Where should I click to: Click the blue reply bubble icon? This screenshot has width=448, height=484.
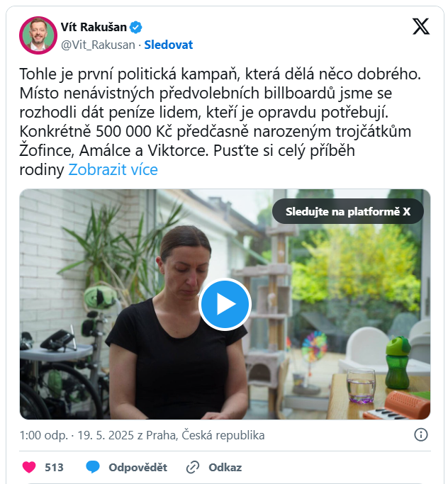tap(93, 467)
